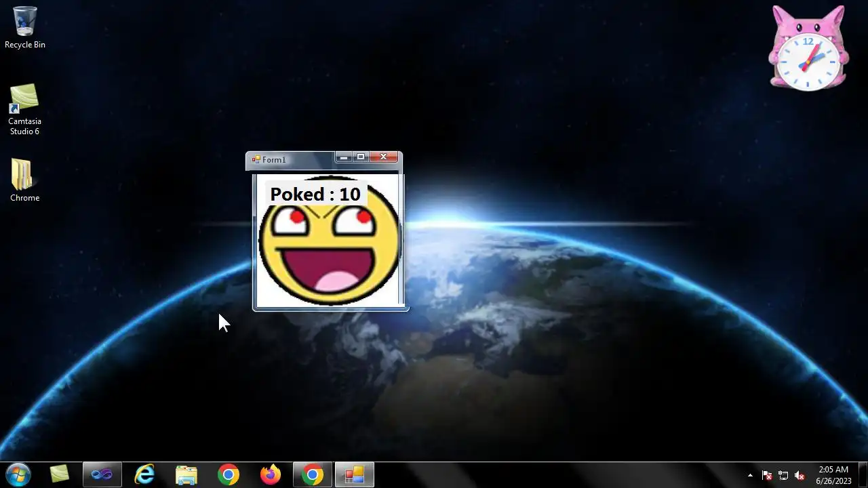Click the pink cat clock gadget
The height and width of the screenshot is (488, 868).
808,48
